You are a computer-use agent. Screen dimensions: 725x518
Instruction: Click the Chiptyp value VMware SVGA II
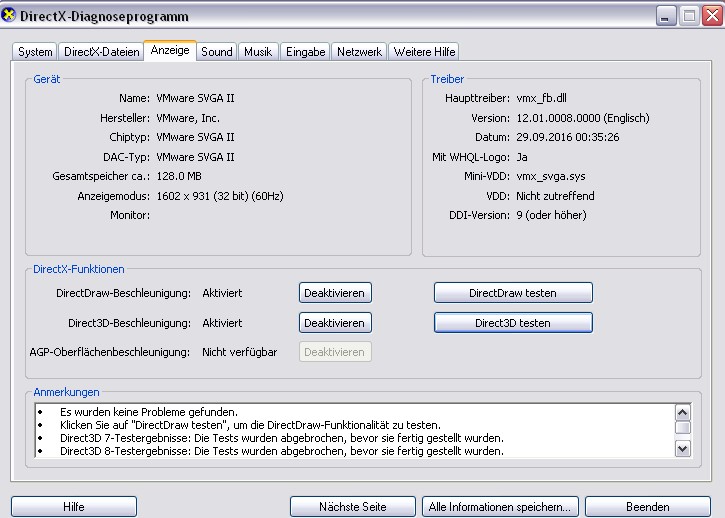195,137
